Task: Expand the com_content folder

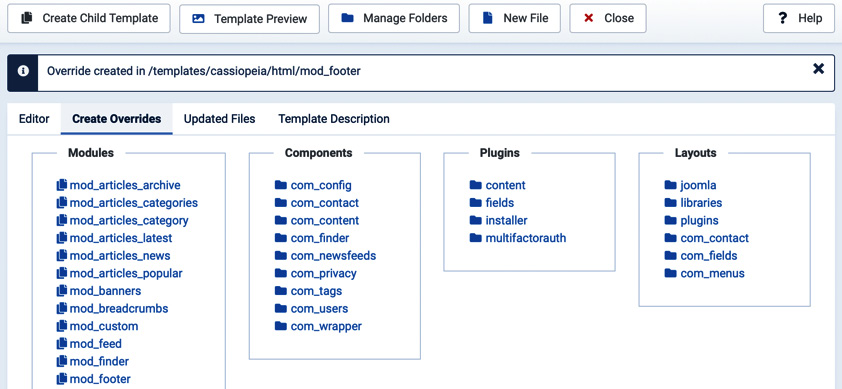Action: pyautogui.click(x=317, y=221)
